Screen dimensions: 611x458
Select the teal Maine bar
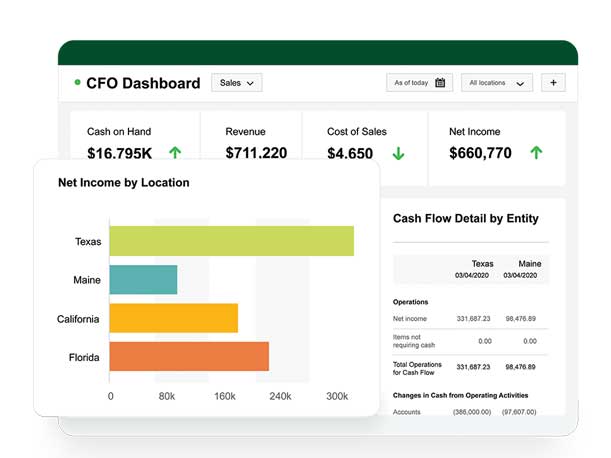(143, 280)
